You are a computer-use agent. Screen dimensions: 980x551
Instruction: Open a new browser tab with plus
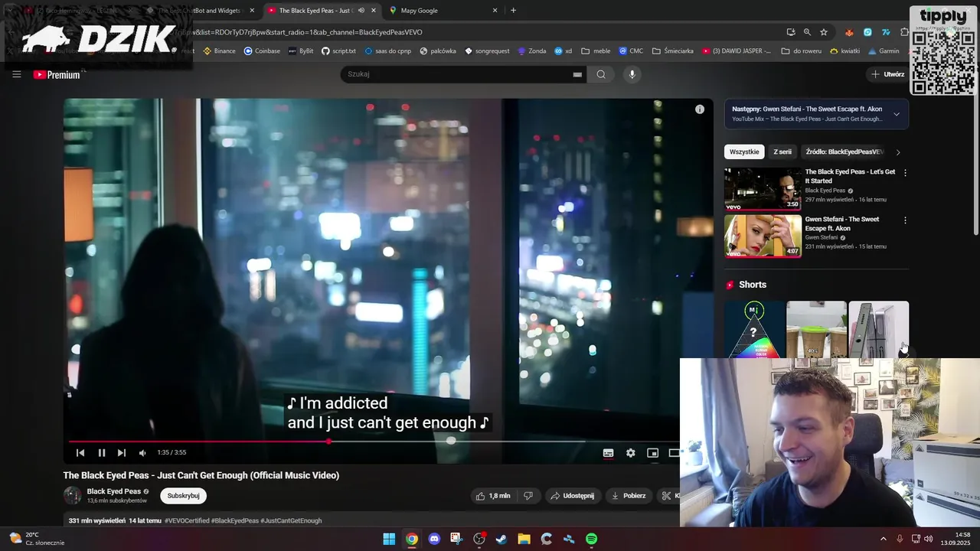tap(513, 11)
